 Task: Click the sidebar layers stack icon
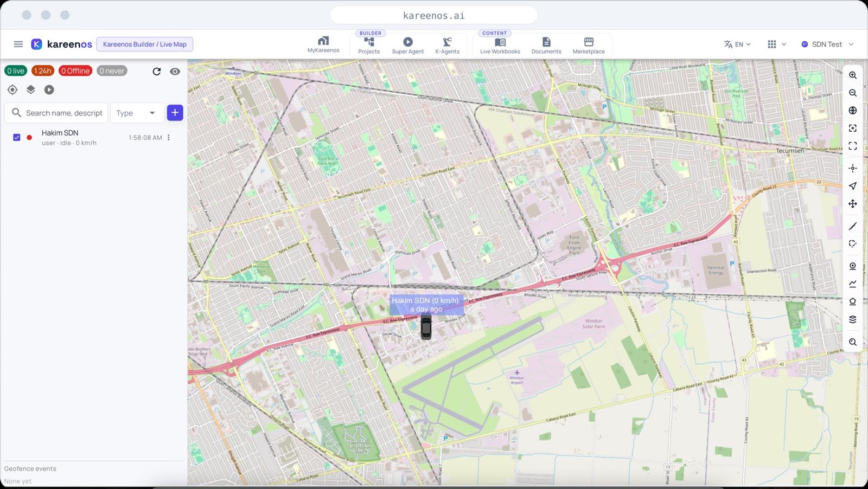tap(31, 89)
